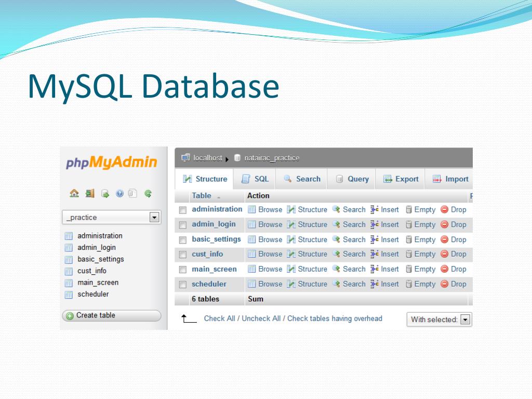The image size is (532, 399).
Task: Click the server icon beside localhost
Action: pyautogui.click(x=185, y=157)
